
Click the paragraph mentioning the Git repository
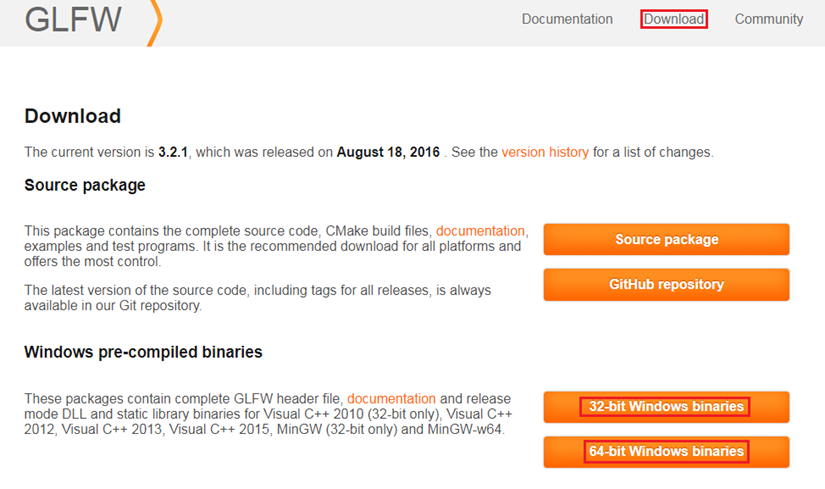point(258,298)
